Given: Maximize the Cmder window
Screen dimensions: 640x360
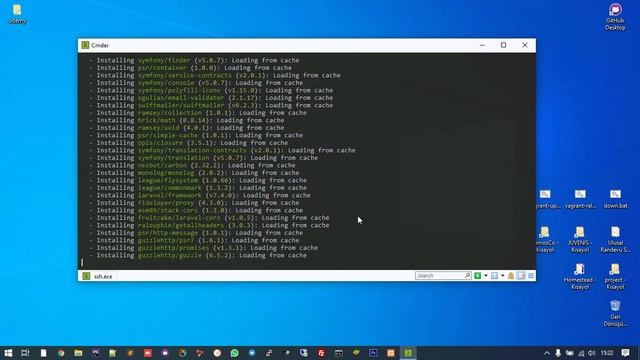Looking at the screenshot, I should tap(503, 45).
